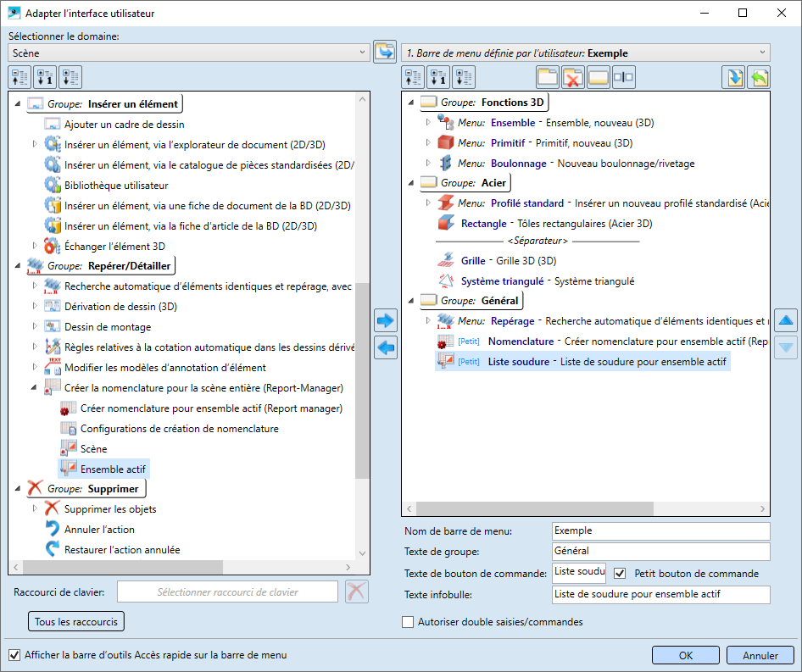This screenshot has height=672, width=802.
Task: Click the Tous les raccourcis button
Action: pyautogui.click(x=76, y=622)
